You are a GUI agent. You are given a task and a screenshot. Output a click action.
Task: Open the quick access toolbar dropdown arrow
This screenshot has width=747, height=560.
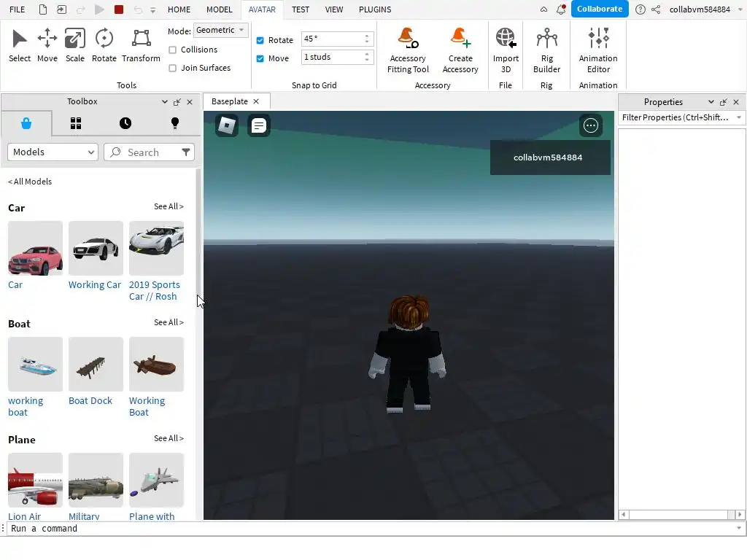[153, 10]
